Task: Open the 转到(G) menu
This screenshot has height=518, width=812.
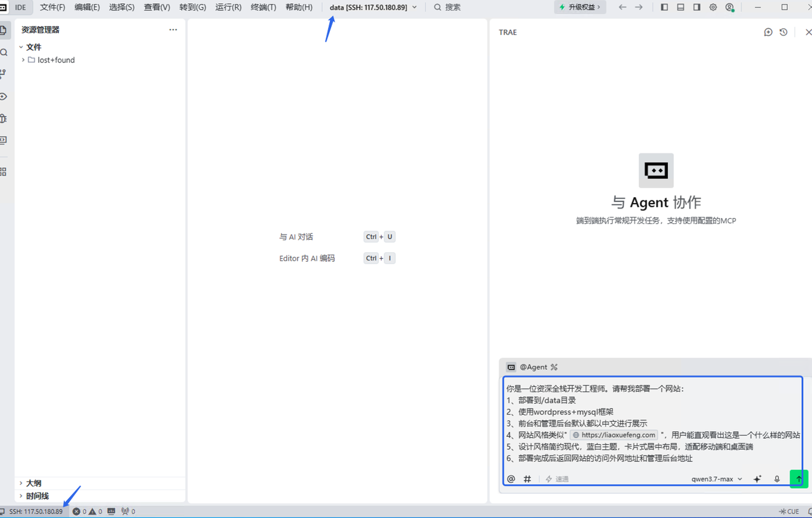Action: pos(193,7)
